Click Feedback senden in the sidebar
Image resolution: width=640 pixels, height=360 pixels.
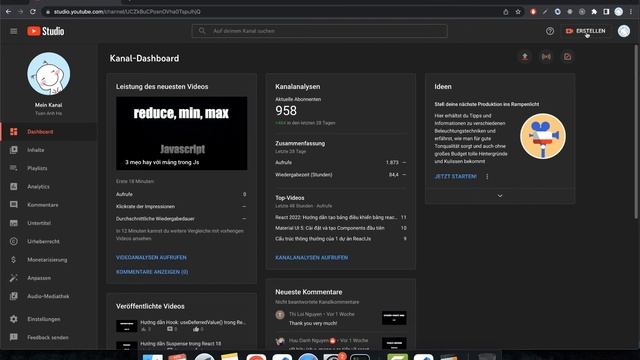[49, 338]
